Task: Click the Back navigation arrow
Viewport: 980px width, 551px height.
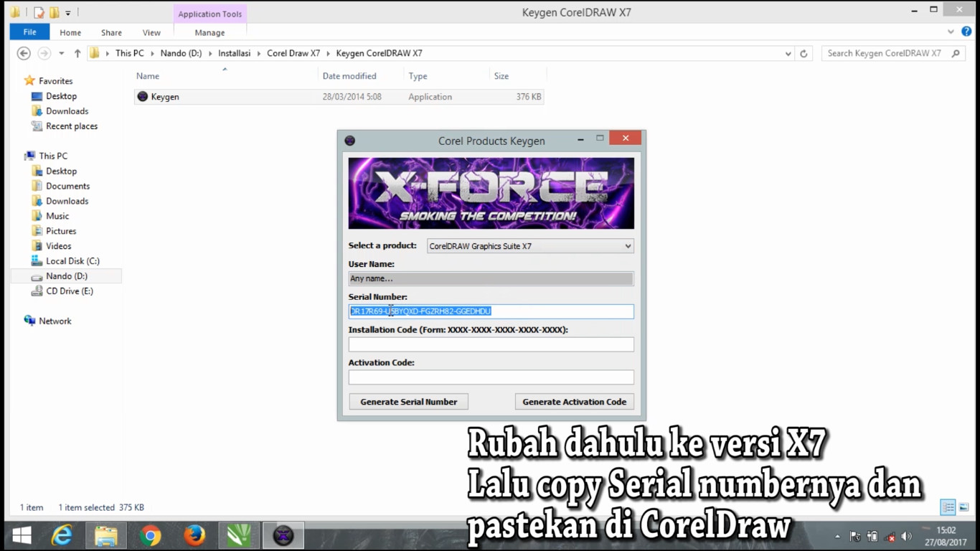Action: point(24,53)
